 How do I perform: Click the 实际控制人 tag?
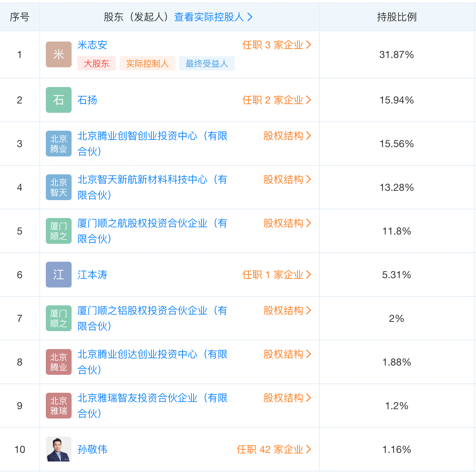(x=147, y=64)
